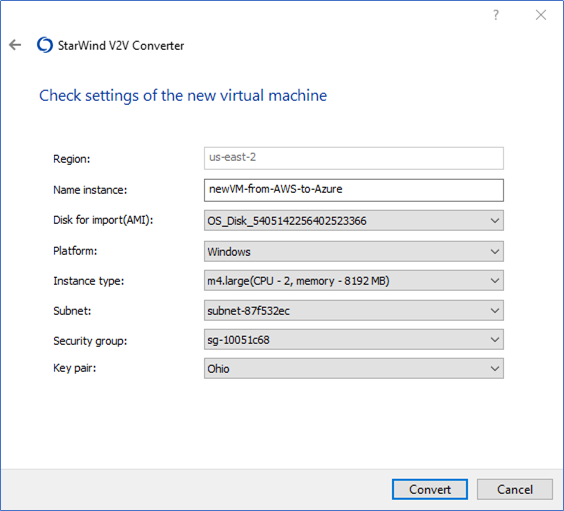
Task: Click the 'Name instance:' label
Action: click(x=90, y=190)
